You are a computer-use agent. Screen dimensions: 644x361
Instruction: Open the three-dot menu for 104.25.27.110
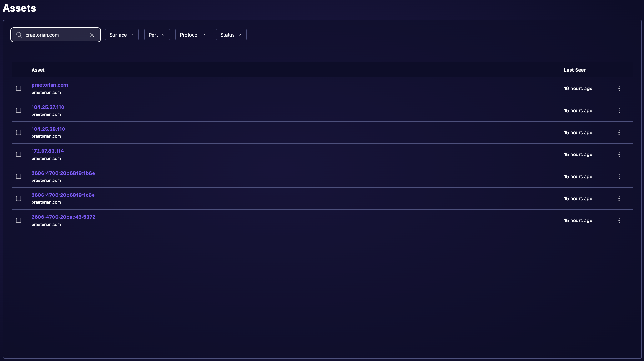(619, 110)
